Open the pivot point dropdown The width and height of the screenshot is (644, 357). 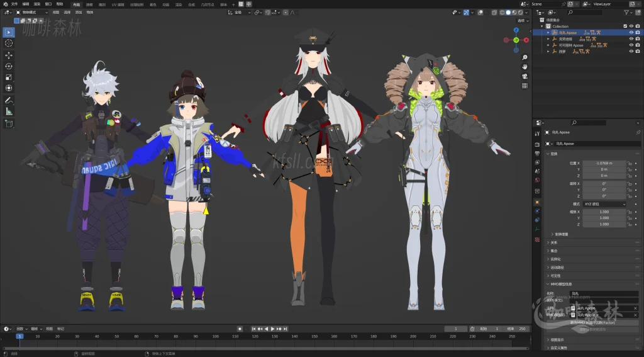pos(258,13)
